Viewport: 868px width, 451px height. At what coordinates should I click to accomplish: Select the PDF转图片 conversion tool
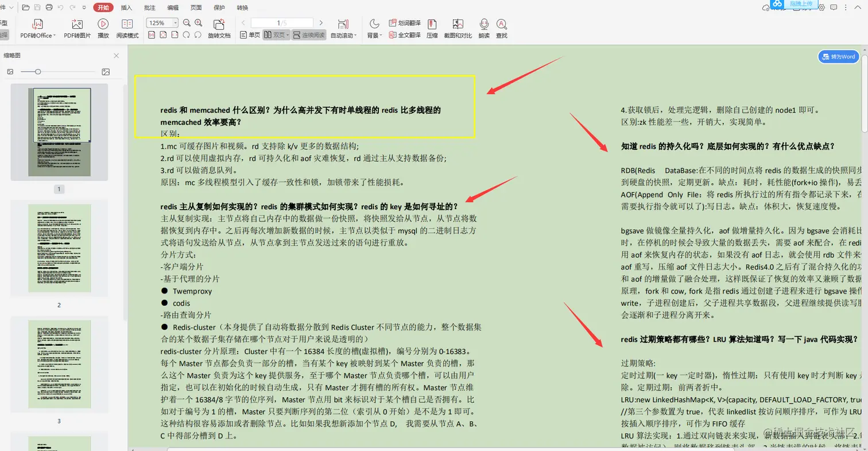76,30
